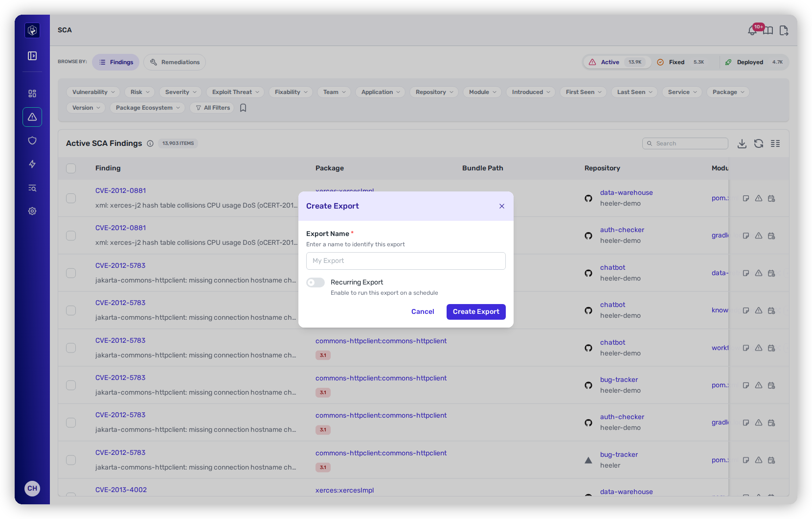Refresh the findings table
The height and width of the screenshot is (519, 812).
coord(759,143)
